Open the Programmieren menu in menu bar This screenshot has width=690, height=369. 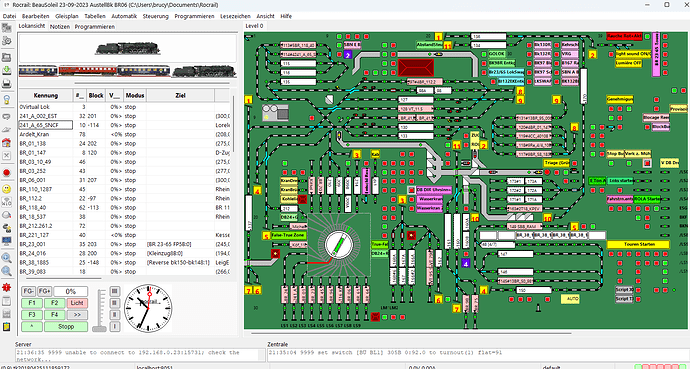tap(194, 16)
